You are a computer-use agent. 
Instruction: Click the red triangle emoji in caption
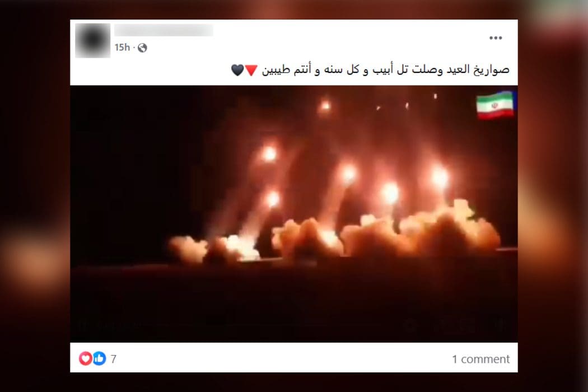251,70
